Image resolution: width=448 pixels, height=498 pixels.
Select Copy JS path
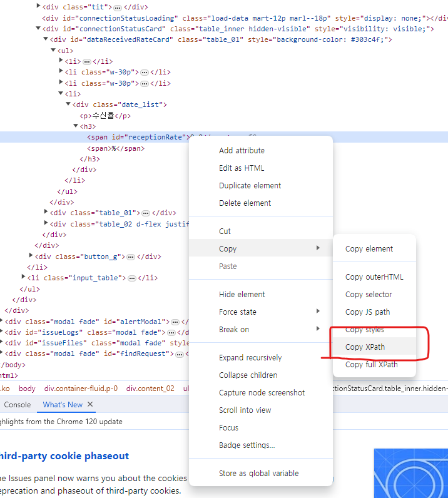pyautogui.click(x=374, y=312)
